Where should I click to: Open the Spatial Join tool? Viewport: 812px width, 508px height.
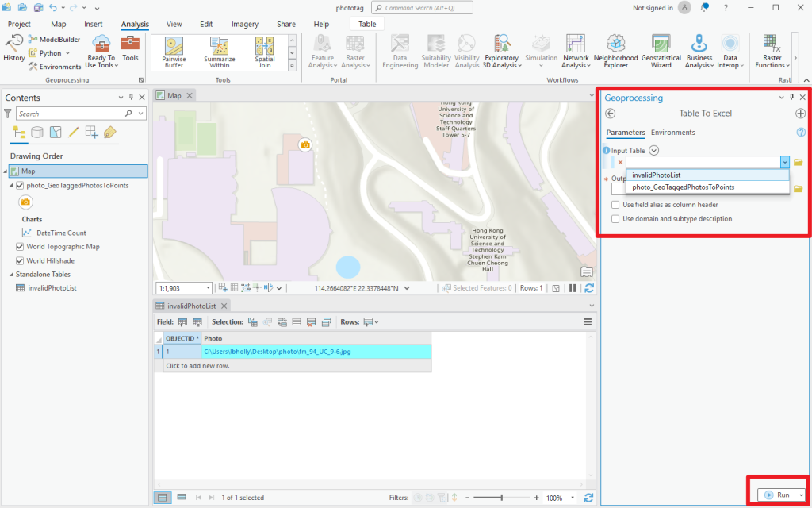coord(265,52)
